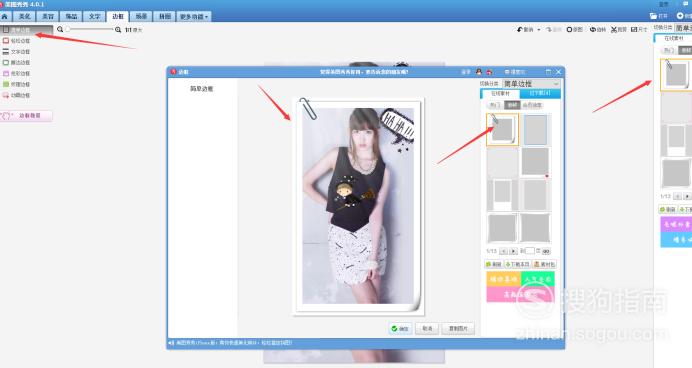Click the purple banner in main window right panel
This screenshot has width=692, height=368.
(676, 225)
